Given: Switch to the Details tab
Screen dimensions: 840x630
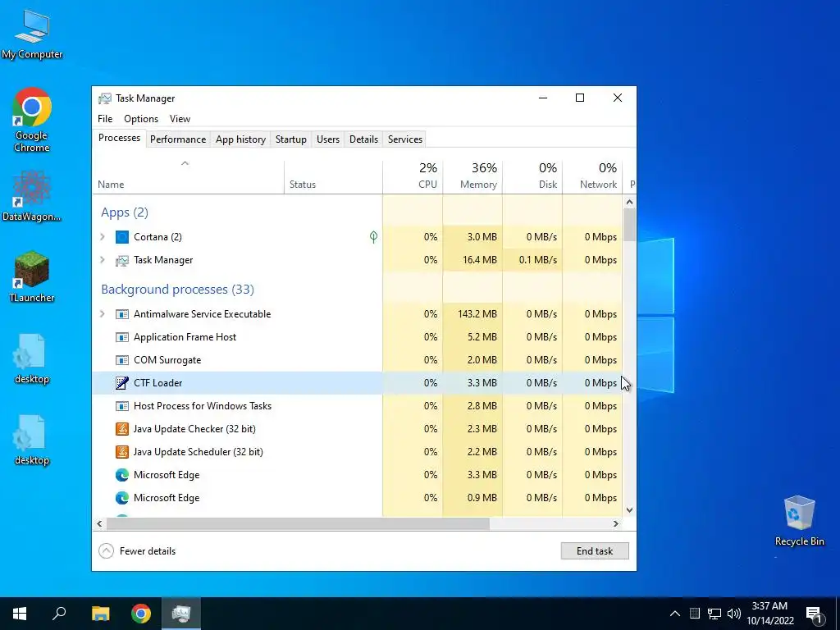Looking at the screenshot, I should [x=363, y=139].
